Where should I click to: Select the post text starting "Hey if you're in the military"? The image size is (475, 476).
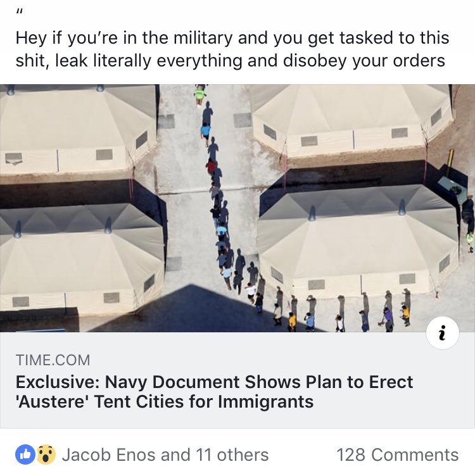click(x=232, y=49)
